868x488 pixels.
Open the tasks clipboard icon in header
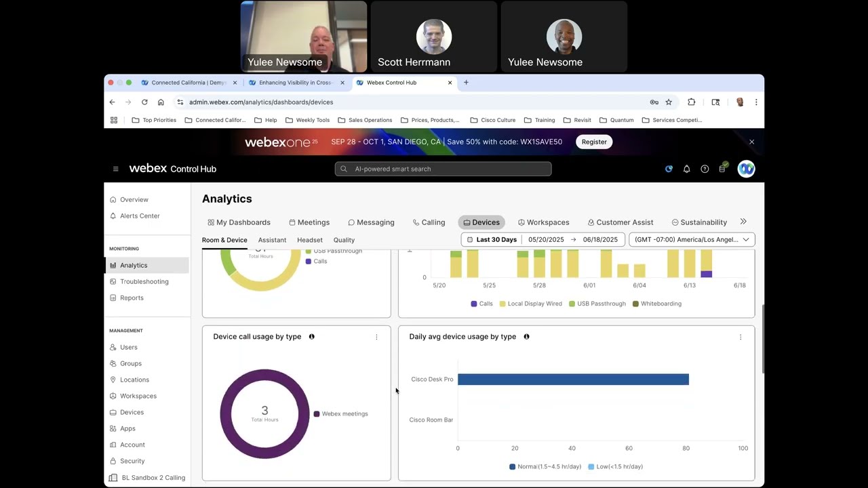tap(723, 168)
